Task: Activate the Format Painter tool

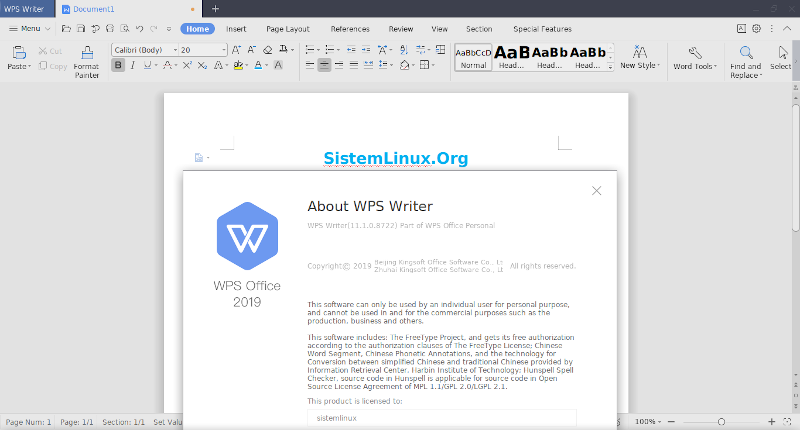Action: [x=87, y=62]
